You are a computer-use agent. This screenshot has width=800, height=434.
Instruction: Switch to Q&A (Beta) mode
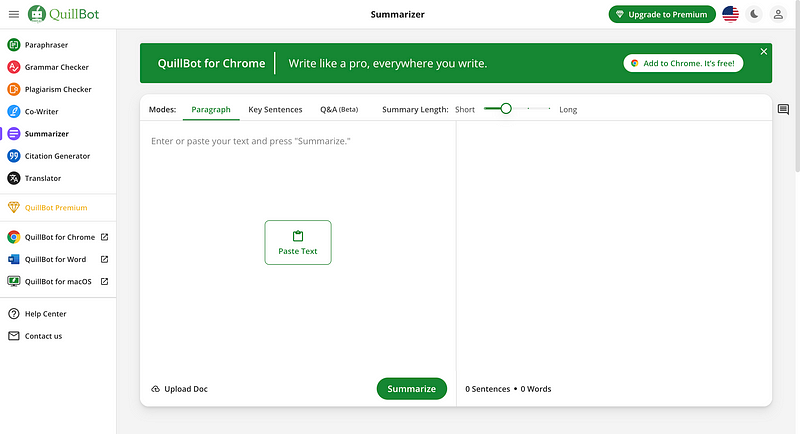[339, 110]
